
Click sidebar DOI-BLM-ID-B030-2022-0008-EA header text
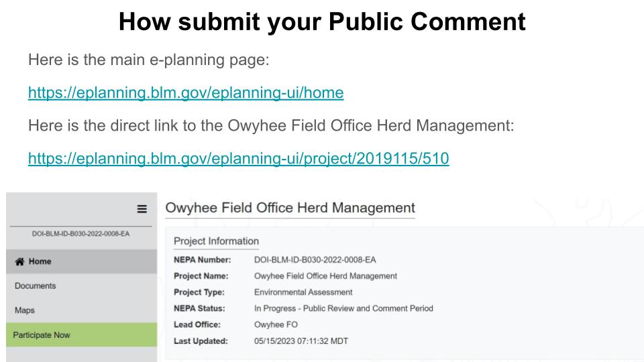point(81,233)
